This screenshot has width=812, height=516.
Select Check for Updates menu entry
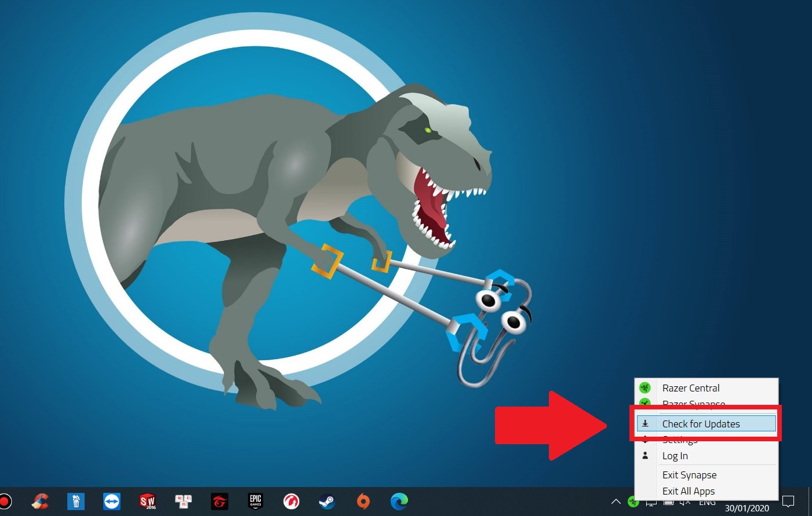[706, 424]
